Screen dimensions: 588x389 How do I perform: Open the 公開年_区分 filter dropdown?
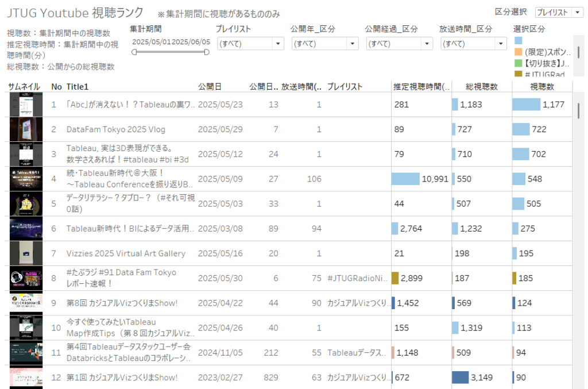pos(325,44)
